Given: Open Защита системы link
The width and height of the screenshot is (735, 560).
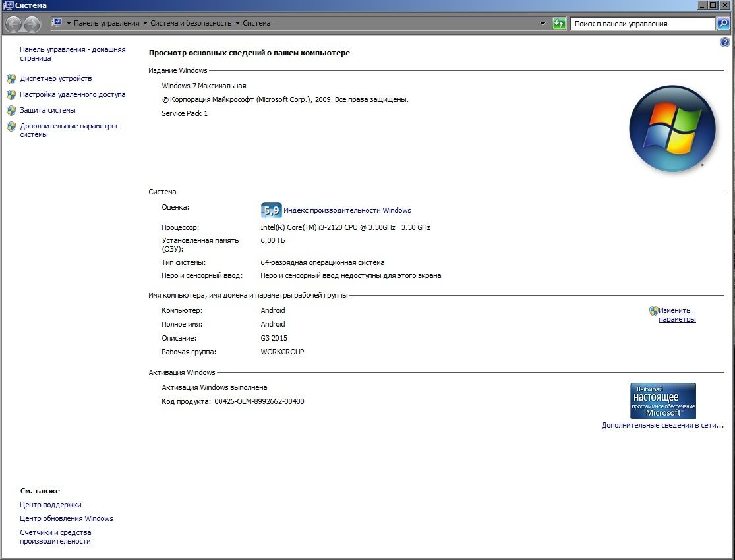Looking at the screenshot, I should pyautogui.click(x=47, y=111).
